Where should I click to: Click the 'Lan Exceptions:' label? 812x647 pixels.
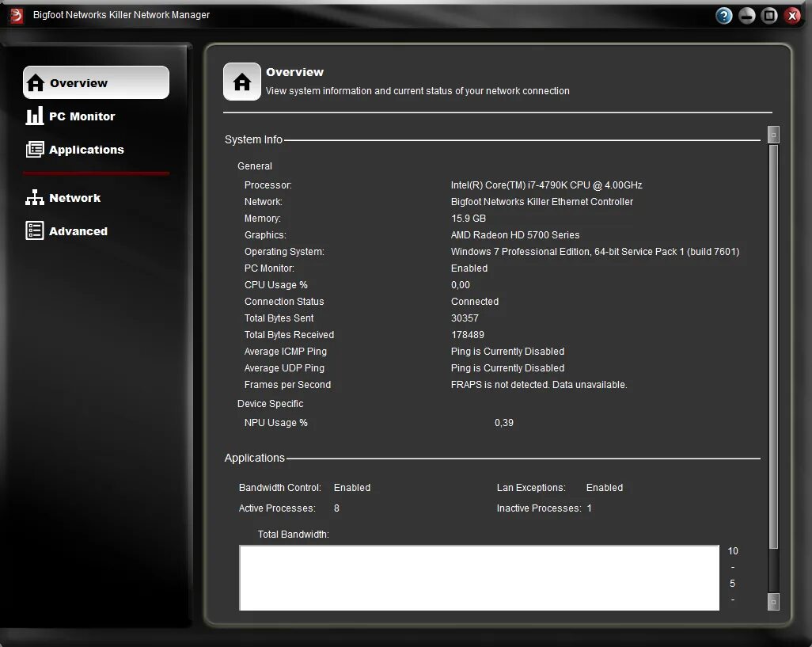[x=531, y=488]
